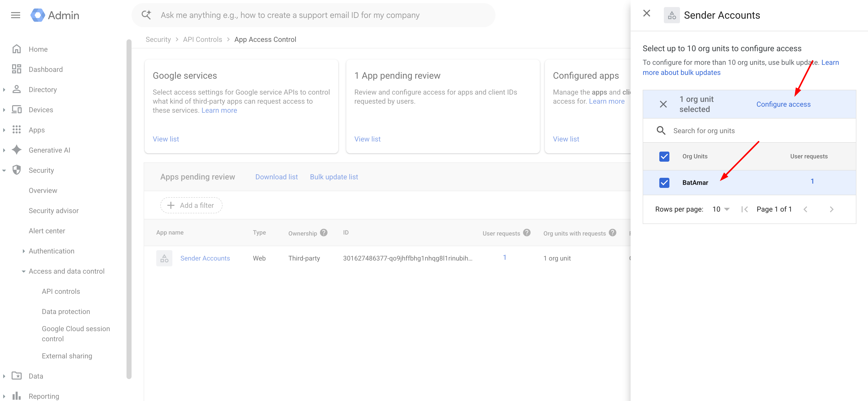Open the main hamburger menu

pyautogui.click(x=16, y=15)
